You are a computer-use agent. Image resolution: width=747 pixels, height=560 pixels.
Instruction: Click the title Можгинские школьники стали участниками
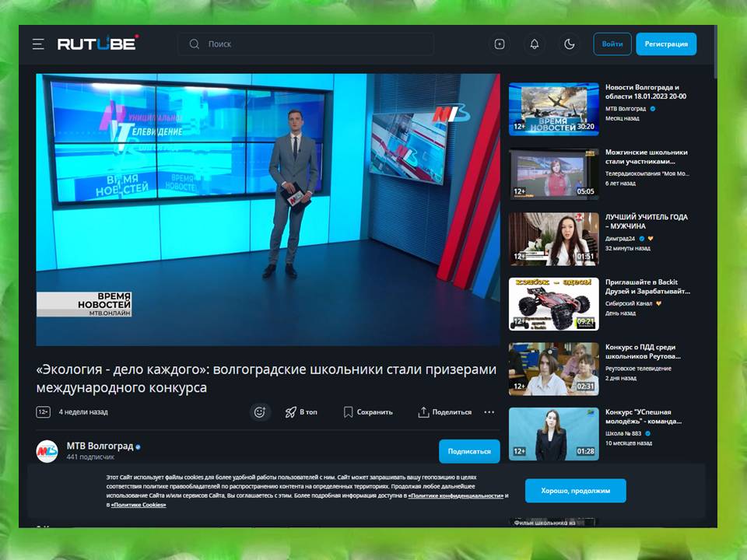coord(646,156)
